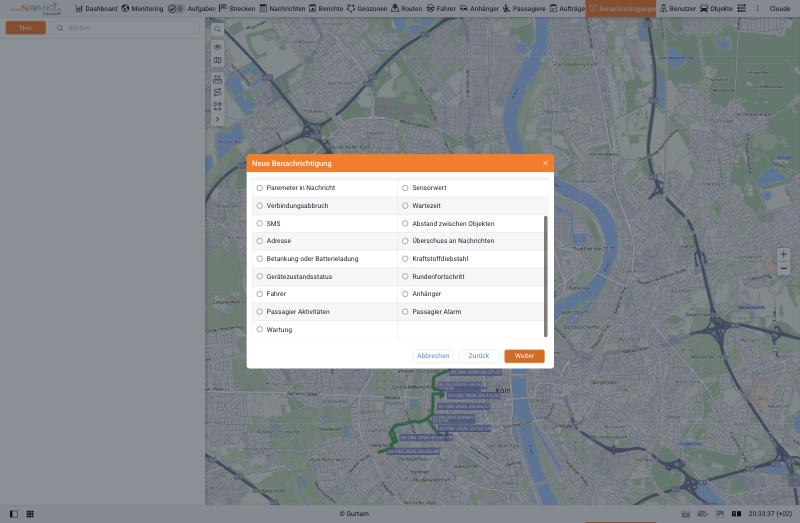
Task: Pick Überschuss an Nachrichten option
Action: pyautogui.click(x=405, y=241)
